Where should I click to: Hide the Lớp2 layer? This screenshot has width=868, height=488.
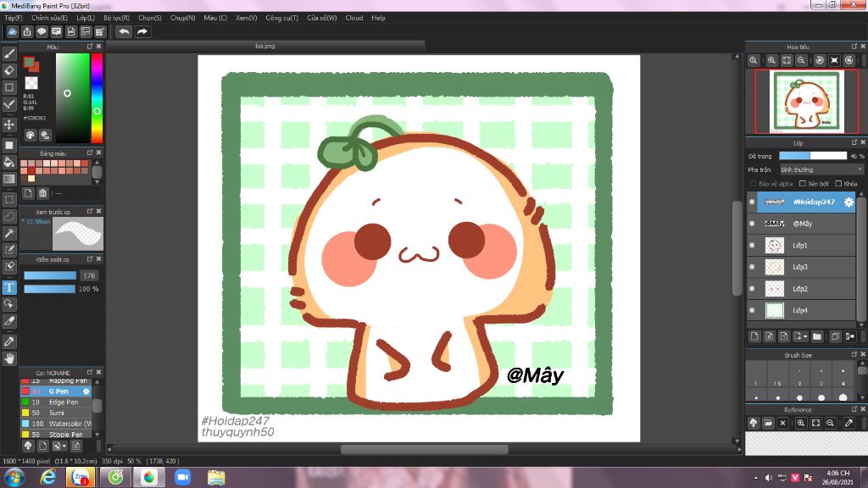tap(752, 288)
